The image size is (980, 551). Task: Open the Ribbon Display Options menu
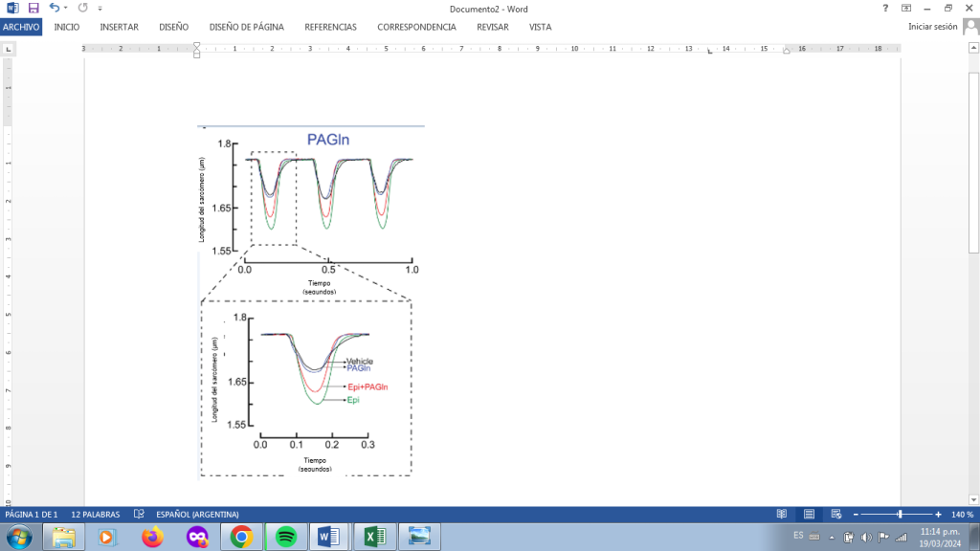pyautogui.click(x=906, y=8)
